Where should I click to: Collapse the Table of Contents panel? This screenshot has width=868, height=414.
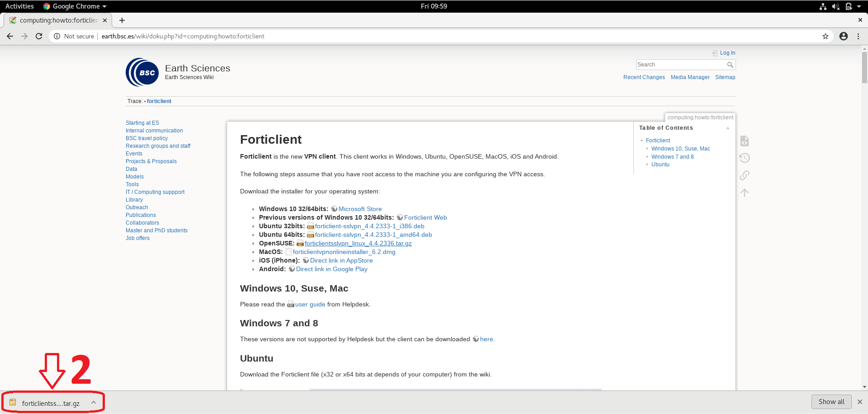[728, 128]
